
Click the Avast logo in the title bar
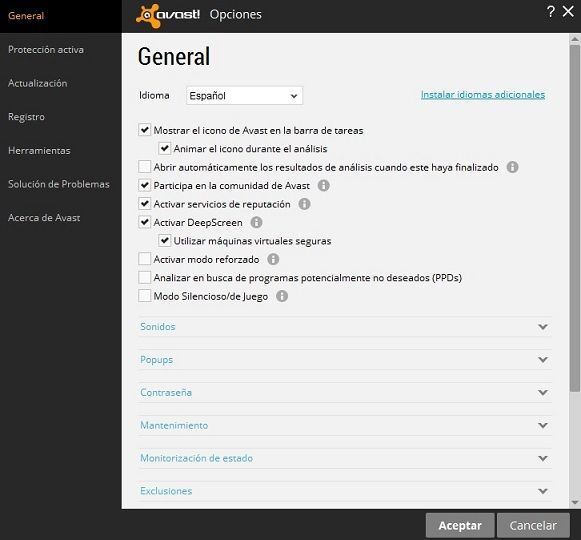pyautogui.click(x=168, y=15)
